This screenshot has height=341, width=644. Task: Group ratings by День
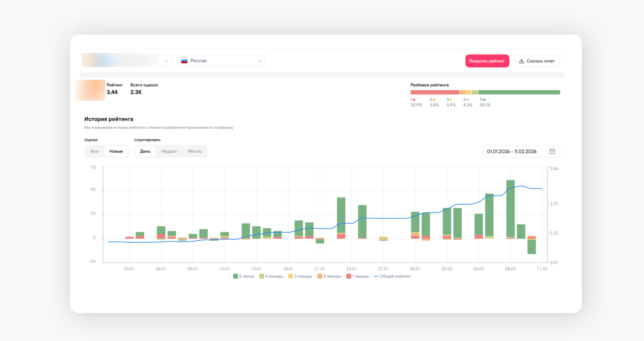145,151
